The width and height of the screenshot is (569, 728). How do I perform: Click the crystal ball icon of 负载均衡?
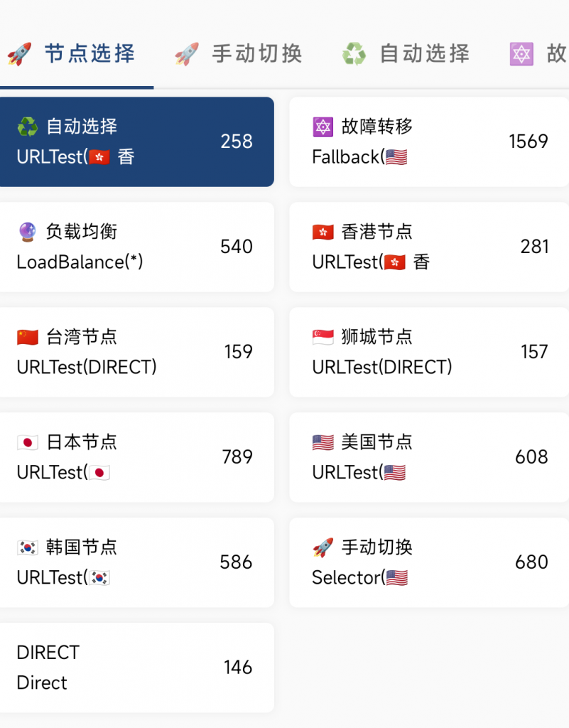[x=28, y=232]
